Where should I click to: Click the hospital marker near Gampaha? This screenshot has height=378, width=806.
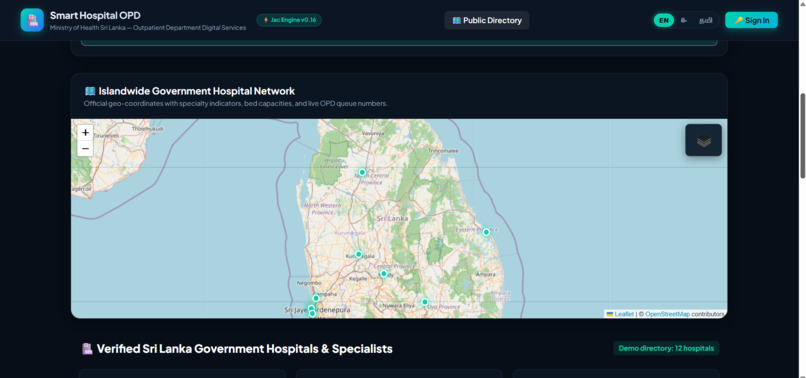[x=316, y=298]
